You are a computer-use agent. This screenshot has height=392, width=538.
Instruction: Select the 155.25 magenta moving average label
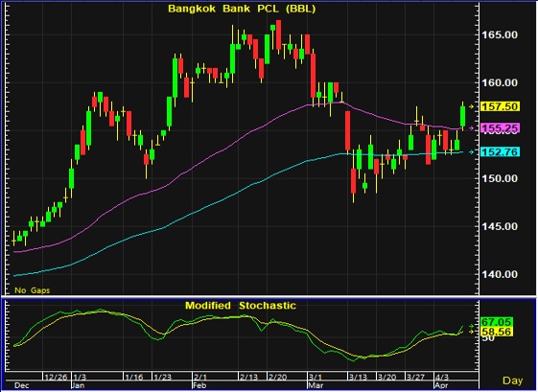[501, 128]
